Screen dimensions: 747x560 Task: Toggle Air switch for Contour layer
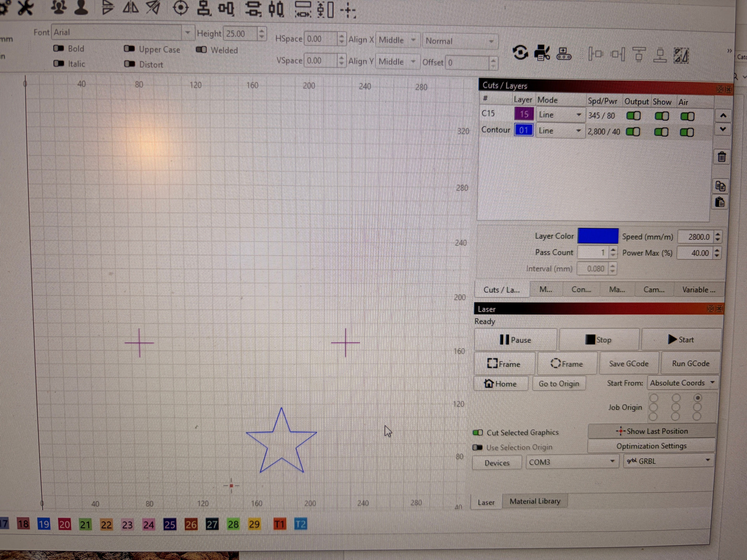coord(687,133)
